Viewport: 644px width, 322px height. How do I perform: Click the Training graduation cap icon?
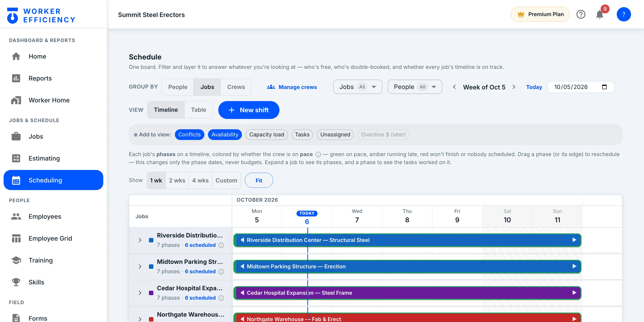pyautogui.click(x=16, y=260)
